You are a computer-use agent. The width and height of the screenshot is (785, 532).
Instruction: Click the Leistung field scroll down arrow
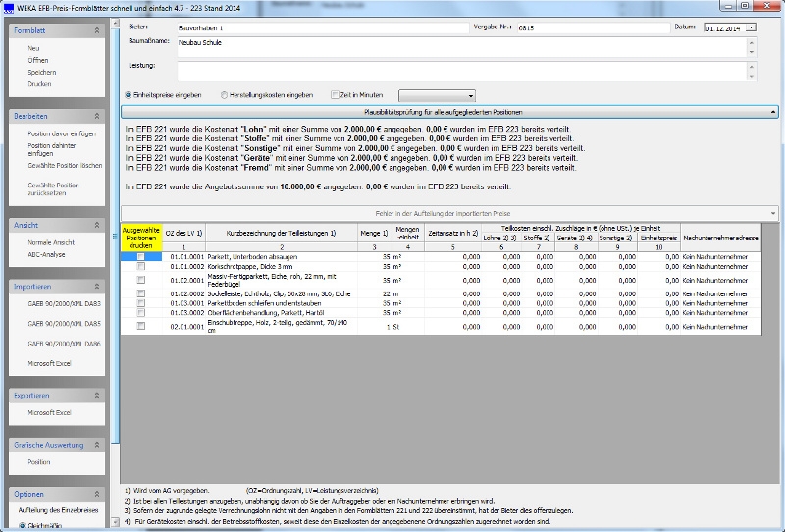(x=751, y=77)
